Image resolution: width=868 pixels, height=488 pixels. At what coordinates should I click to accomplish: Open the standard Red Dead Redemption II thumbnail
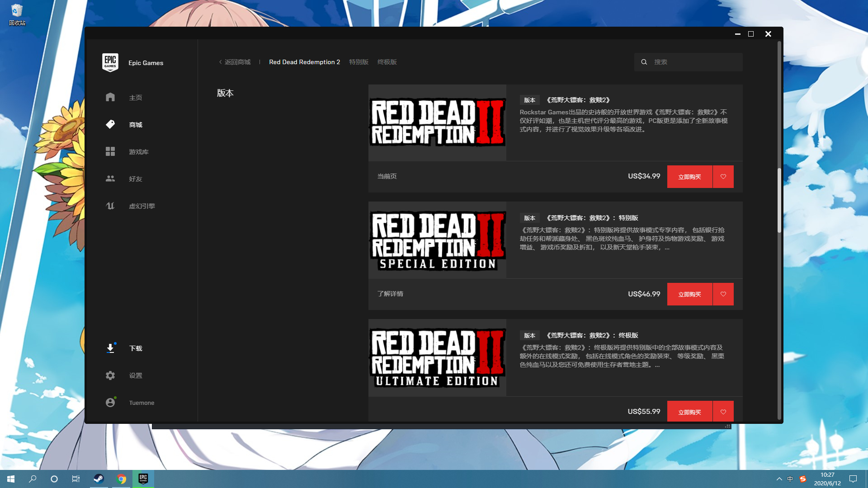coord(437,123)
